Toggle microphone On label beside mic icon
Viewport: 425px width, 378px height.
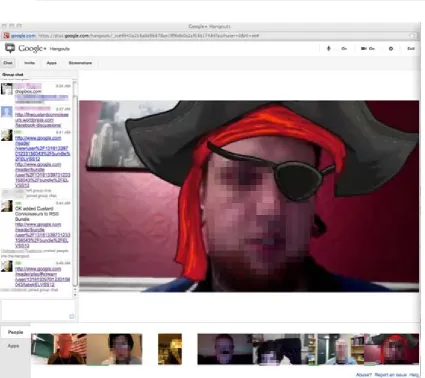pos(344,49)
